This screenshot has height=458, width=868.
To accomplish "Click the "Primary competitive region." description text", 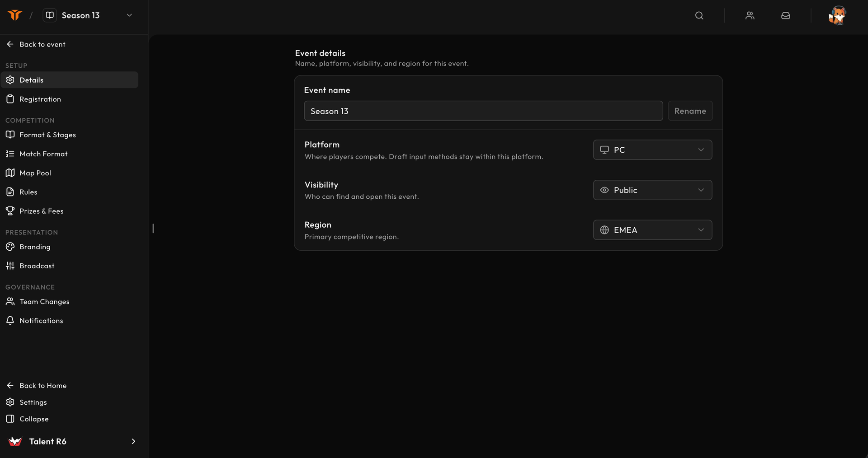I will coord(352,237).
